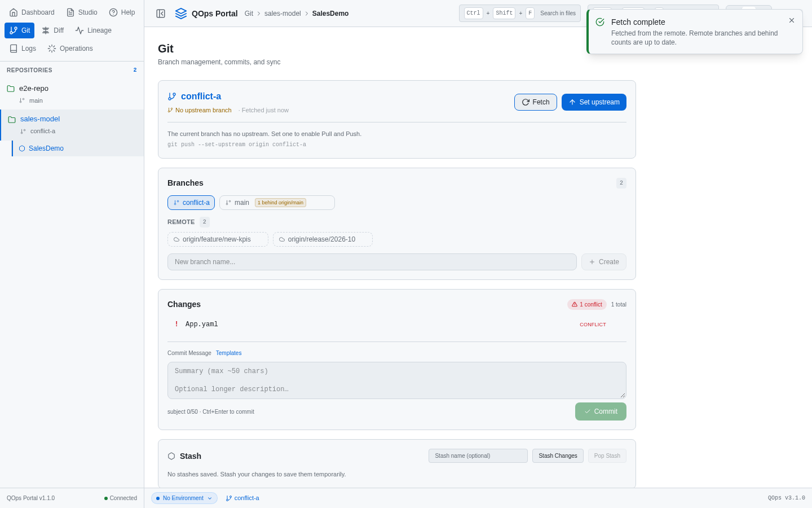
Task: Click the Fetch button
Action: (536, 102)
